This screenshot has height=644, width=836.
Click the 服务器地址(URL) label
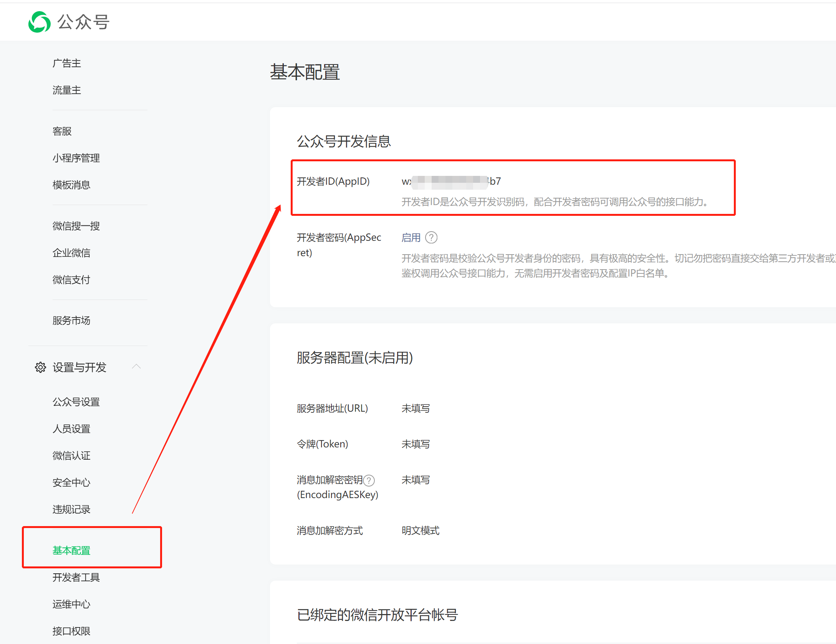point(333,409)
